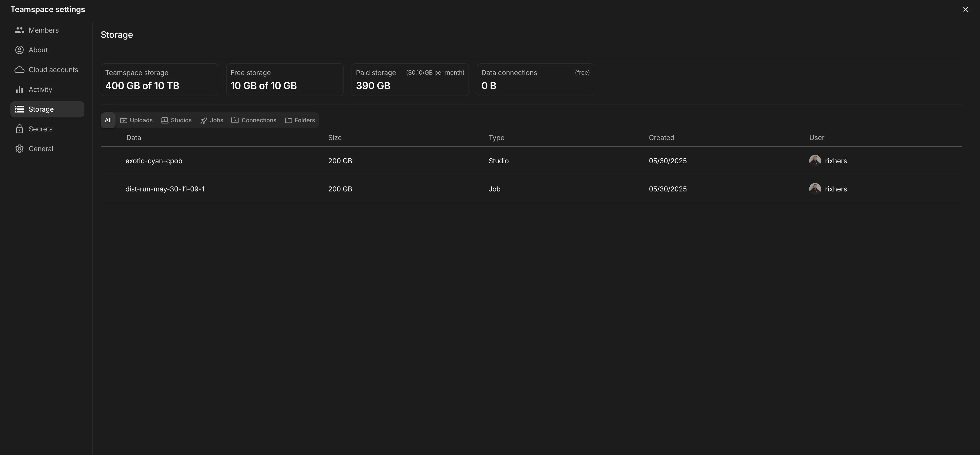Filter storage by Folders

coord(300,120)
